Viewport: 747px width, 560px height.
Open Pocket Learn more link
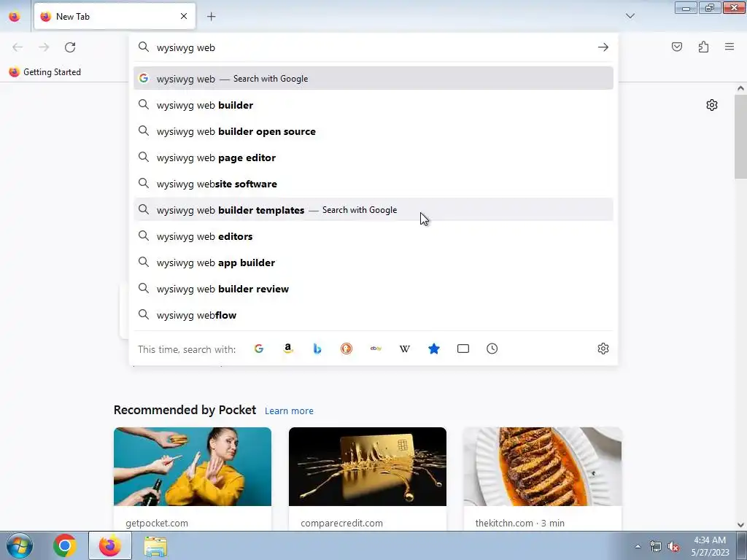tap(289, 411)
